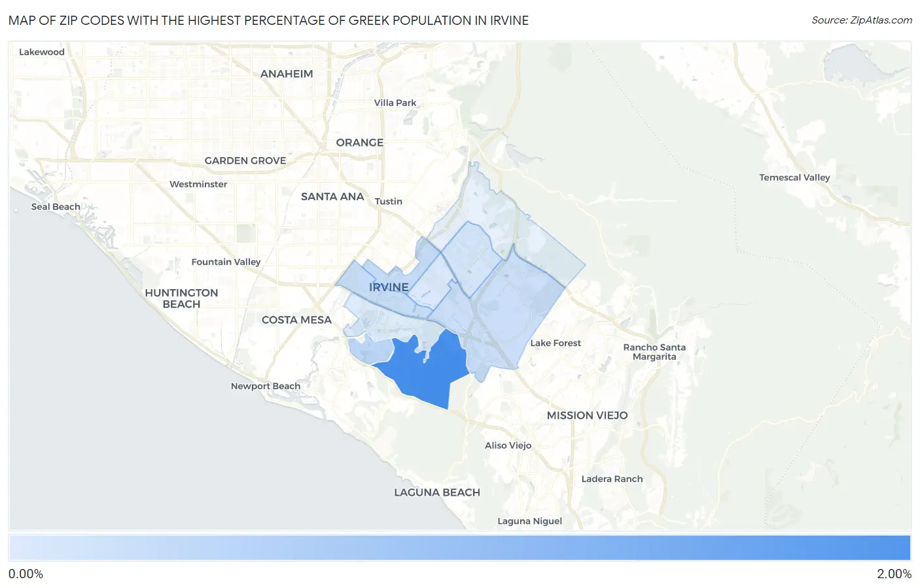Image resolution: width=920 pixels, height=588 pixels.
Task: Click the Westminster label
Action: point(198,184)
